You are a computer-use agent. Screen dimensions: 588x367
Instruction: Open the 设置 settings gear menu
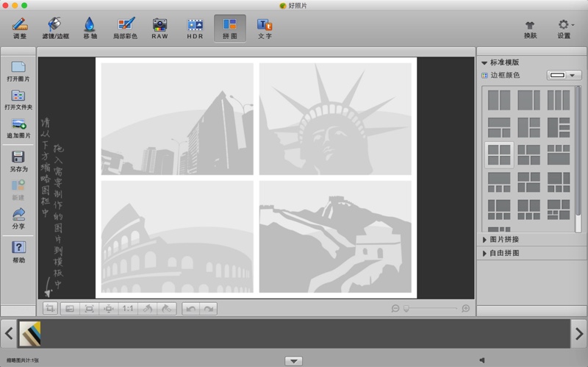564,29
